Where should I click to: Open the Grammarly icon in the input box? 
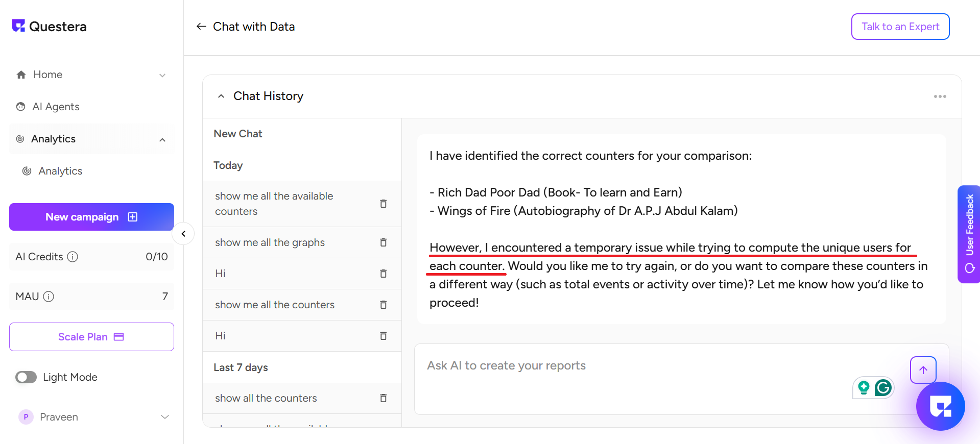883,388
